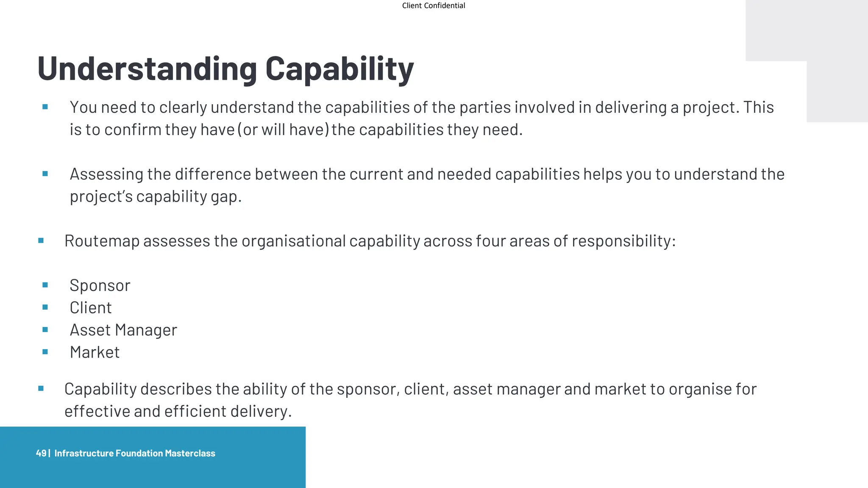This screenshot has width=868, height=488.
Task: Select the 'Client' bullet item
Action: click(91, 308)
